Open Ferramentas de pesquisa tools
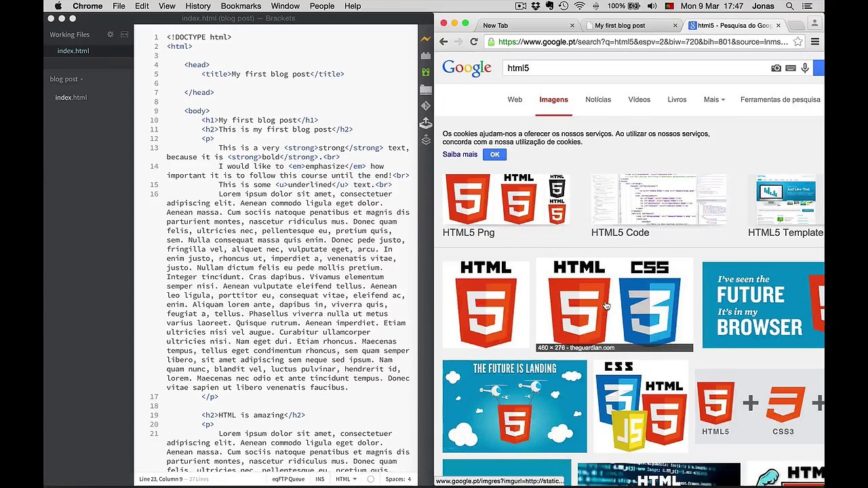868x488 pixels. 781,100
